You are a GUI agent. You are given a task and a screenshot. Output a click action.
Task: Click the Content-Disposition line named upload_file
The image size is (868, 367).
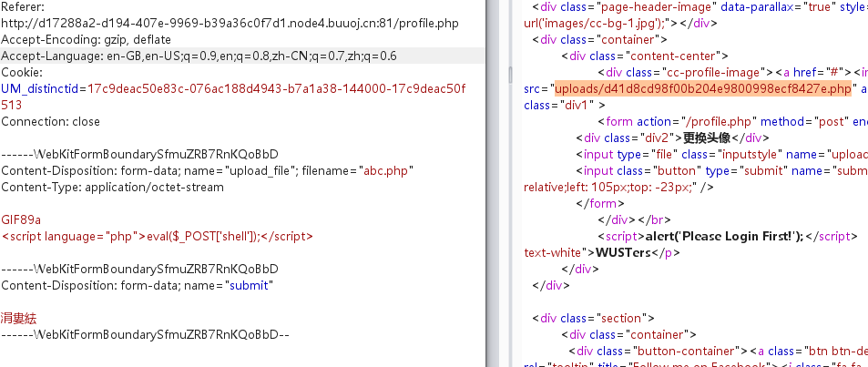coord(208,170)
